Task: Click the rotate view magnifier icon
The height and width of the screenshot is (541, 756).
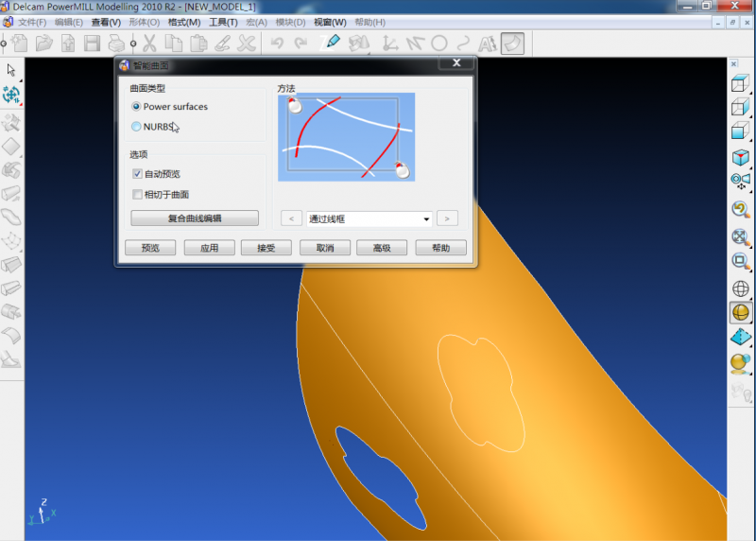Action: 740,209
